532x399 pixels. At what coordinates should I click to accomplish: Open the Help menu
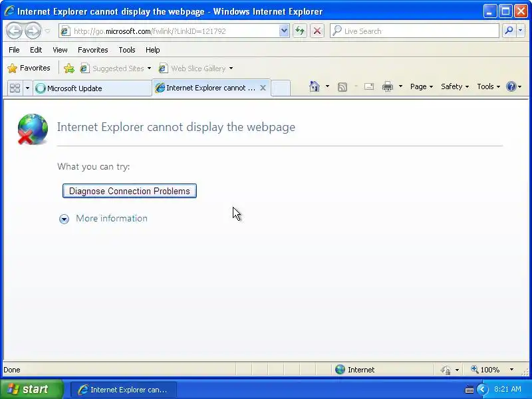pyautogui.click(x=153, y=50)
